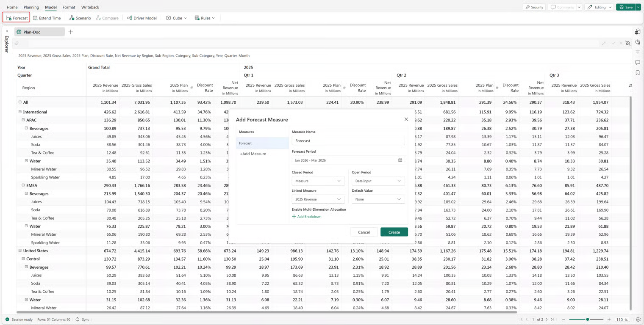This screenshot has height=325, width=644.
Task: Open the Closed Period dropdown
Action: [x=318, y=181]
